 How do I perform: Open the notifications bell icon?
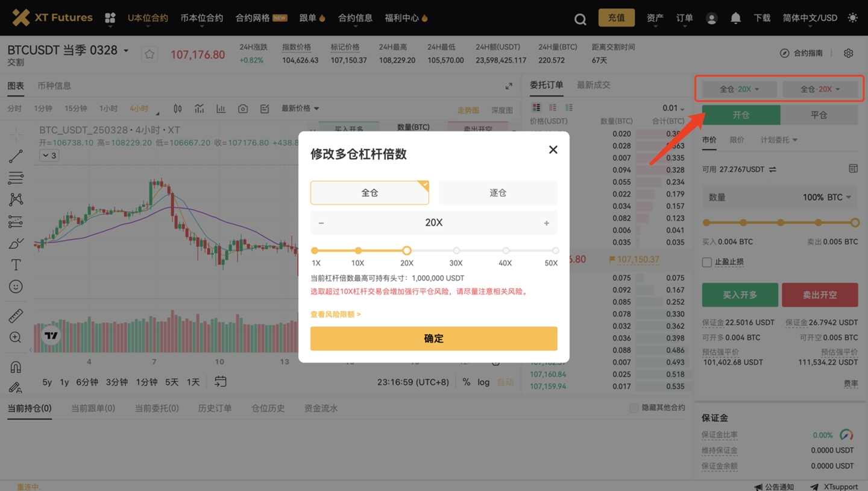[x=735, y=18]
